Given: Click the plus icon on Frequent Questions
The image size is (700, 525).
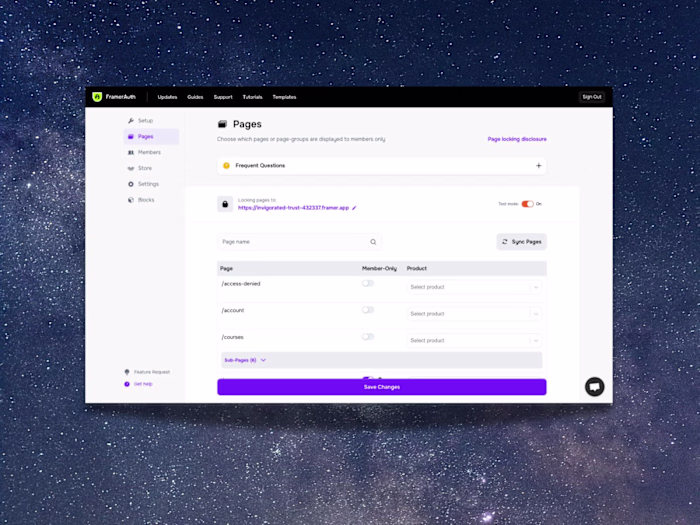Looking at the screenshot, I should [x=538, y=166].
